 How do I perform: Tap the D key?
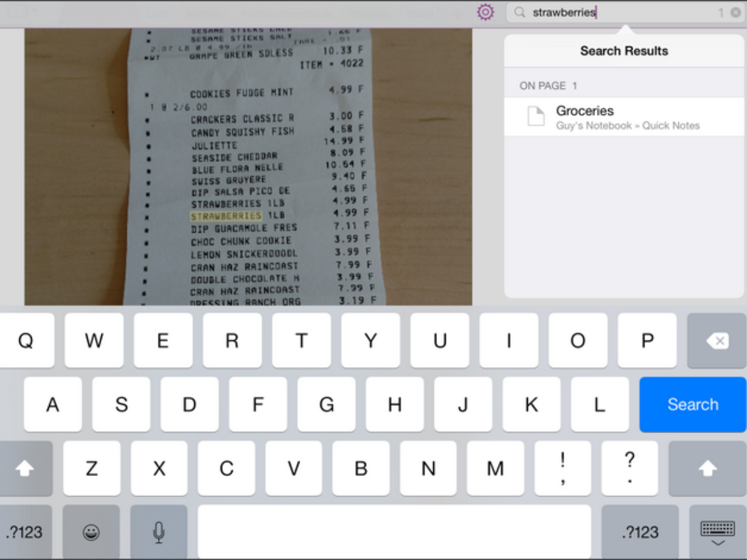pyautogui.click(x=189, y=404)
